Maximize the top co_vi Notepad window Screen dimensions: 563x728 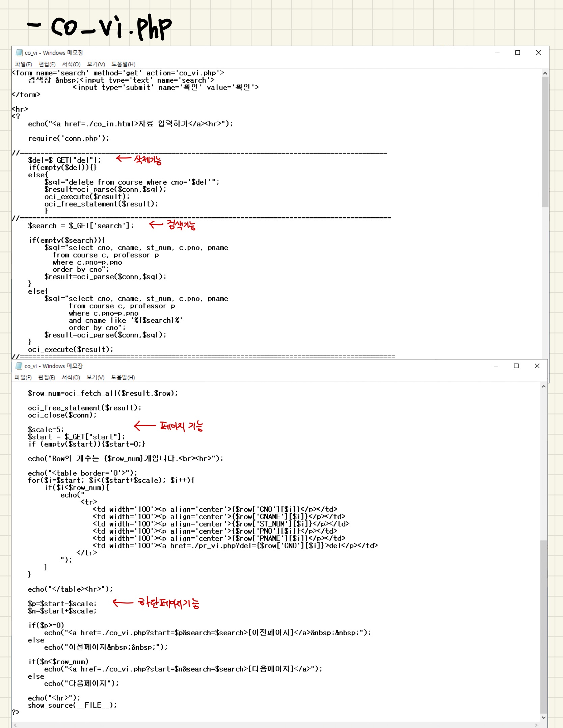(x=517, y=53)
